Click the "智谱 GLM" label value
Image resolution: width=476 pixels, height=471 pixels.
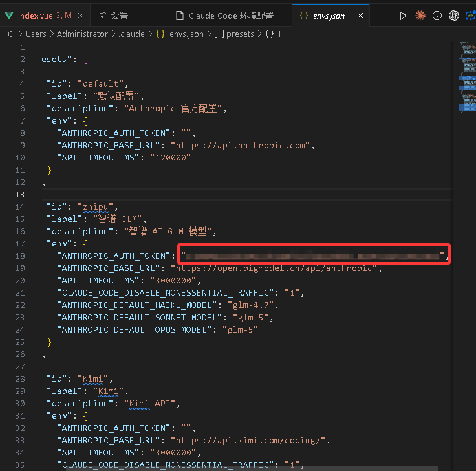point(118,219)
